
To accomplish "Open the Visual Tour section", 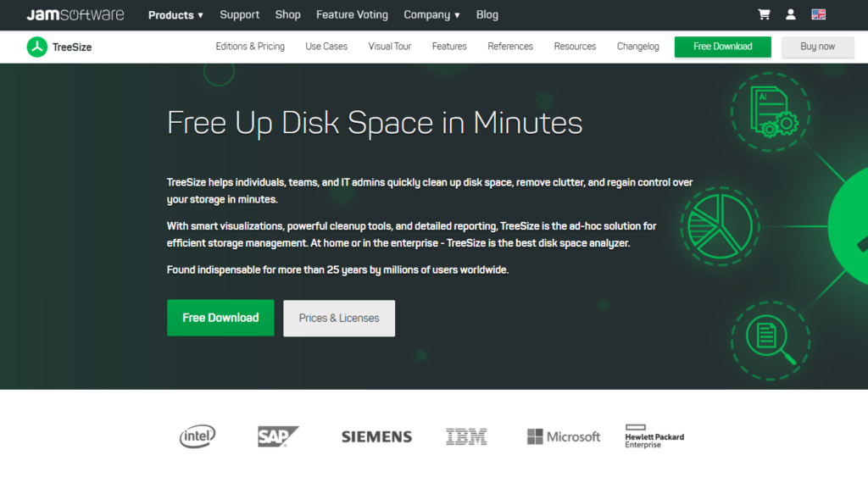I will pos(390,47).
